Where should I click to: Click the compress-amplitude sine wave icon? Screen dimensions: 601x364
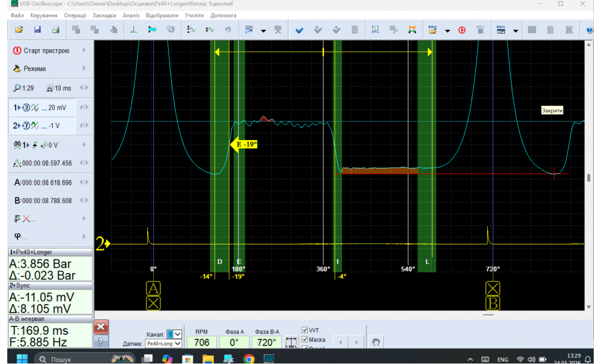[210, 30]
